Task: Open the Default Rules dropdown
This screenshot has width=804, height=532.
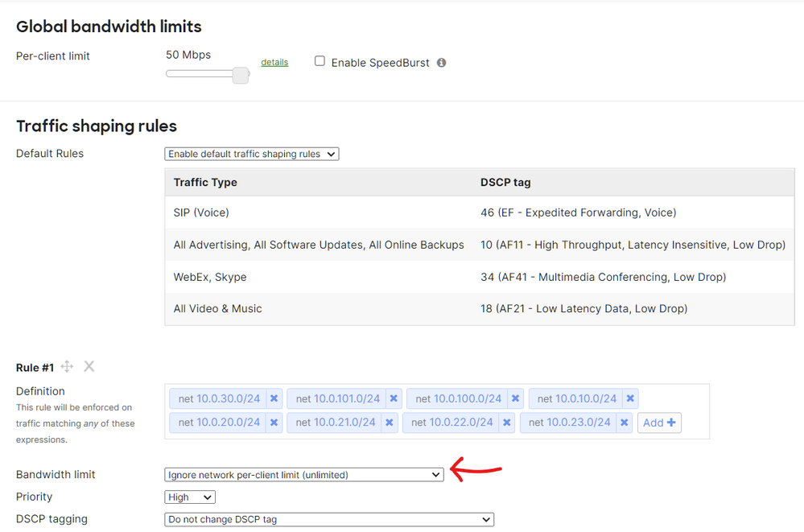Action: [x=251, y=154]
